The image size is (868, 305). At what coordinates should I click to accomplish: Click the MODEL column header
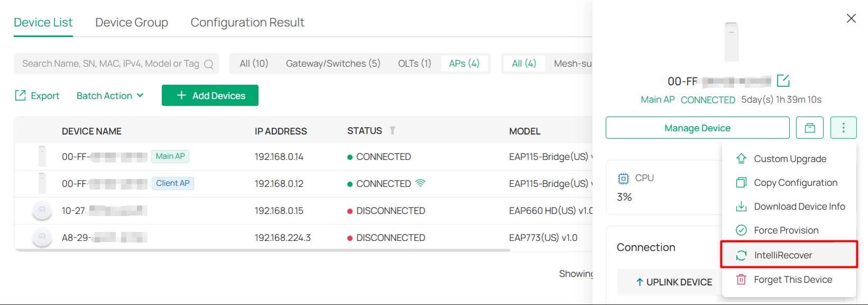(525, 131)
